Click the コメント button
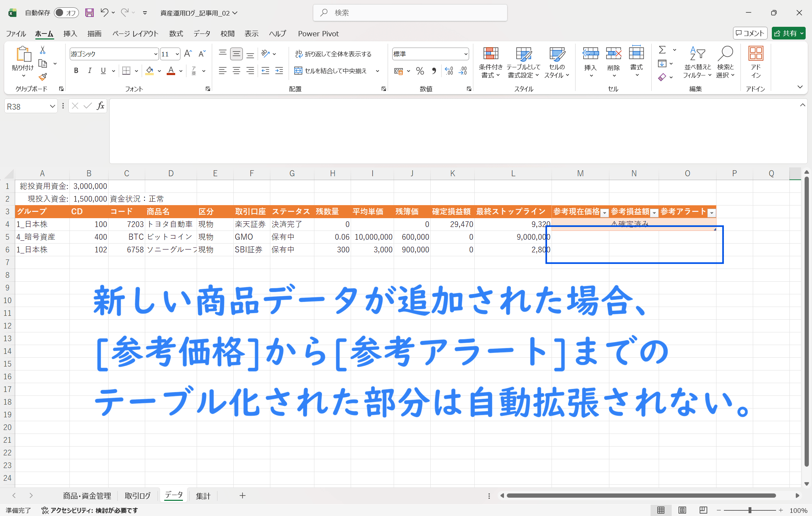The image size is (812, 516). pyautogui.click(x=750, y=33)
